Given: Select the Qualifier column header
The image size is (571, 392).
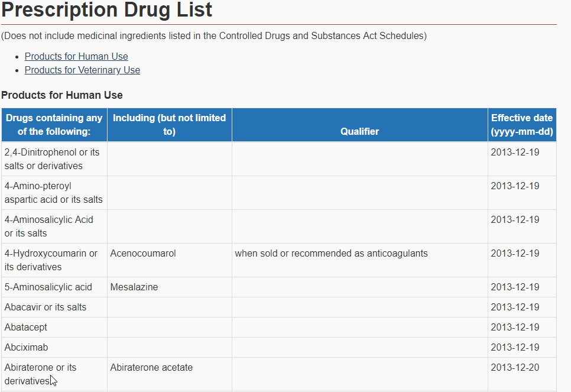Looking at the screenshot, I should 359,124.
